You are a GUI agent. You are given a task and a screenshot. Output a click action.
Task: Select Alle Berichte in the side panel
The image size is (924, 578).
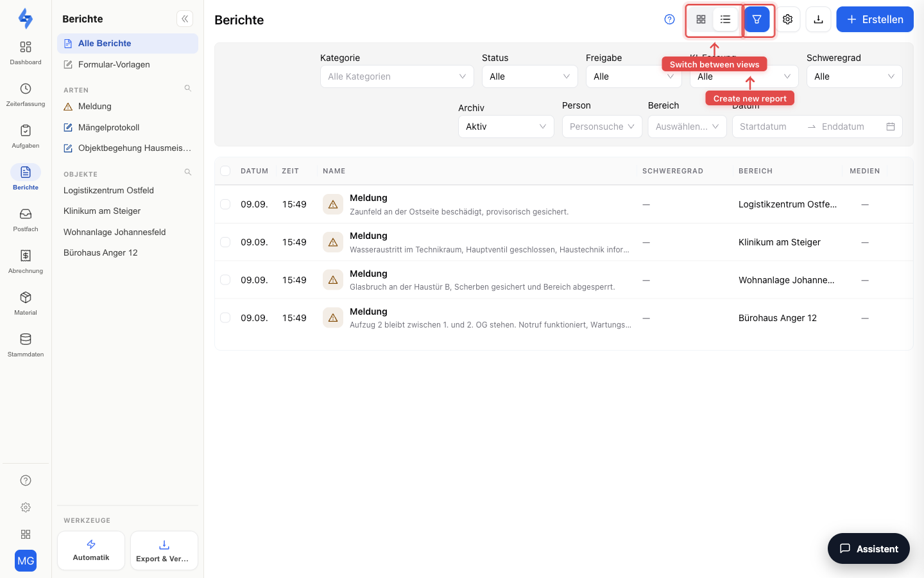(128, 44)
